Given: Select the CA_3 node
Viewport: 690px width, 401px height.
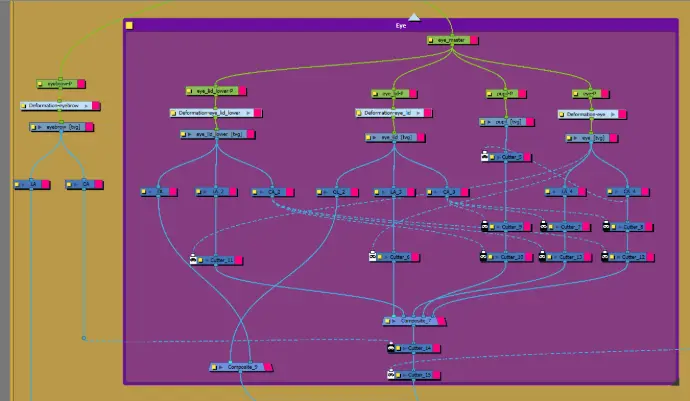Looking at the screenshot, I should point(448,192).
